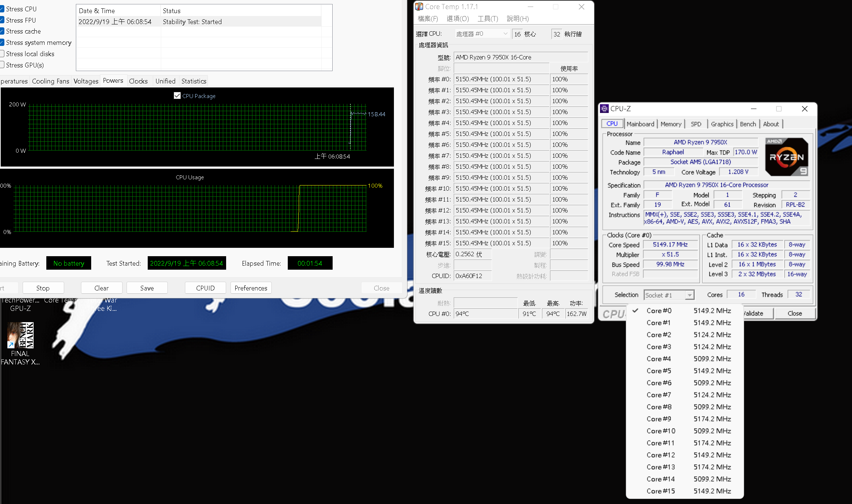The image size is (852, 504).
Task: Click the AMD Ryzen 9 logo
Action: (786, 157)
